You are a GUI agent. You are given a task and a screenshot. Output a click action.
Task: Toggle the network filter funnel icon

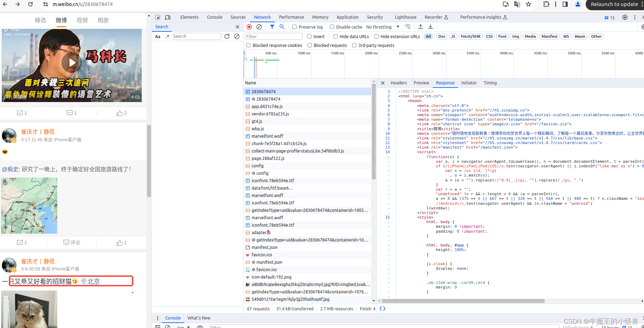272,27
